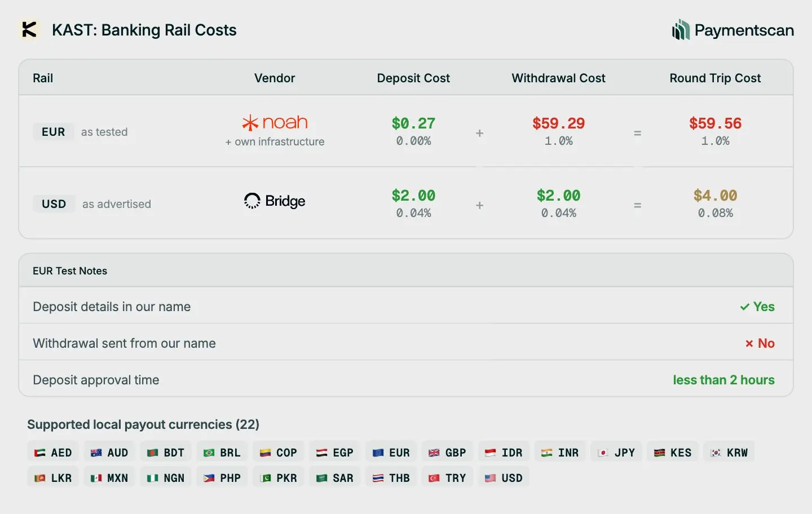The width and height of the screenshot is (812, 514).
Task: Select the LKR currency flag chip
Action: tap(53, 478)
